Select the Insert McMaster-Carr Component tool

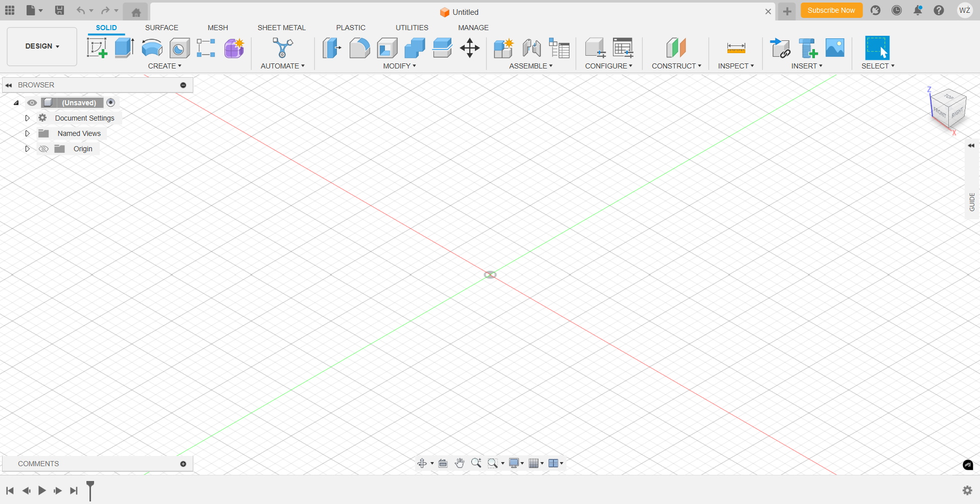tap(808, 48)
